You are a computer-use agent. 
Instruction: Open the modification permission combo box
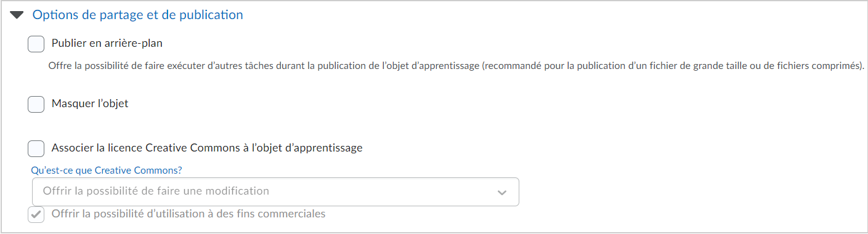275,192
